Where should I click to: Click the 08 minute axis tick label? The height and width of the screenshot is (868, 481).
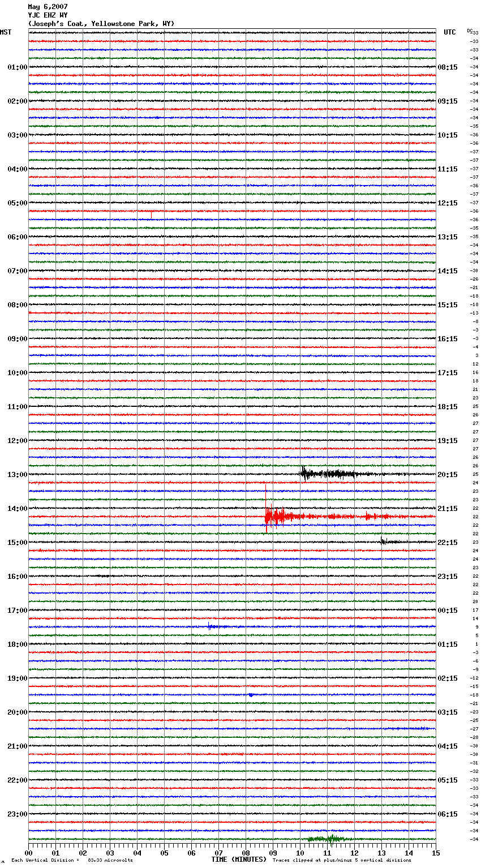tap(246, 853)
